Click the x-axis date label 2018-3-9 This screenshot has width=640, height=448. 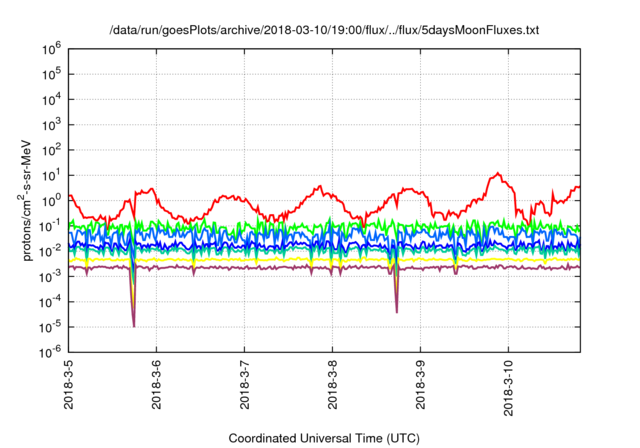[420, 384]
